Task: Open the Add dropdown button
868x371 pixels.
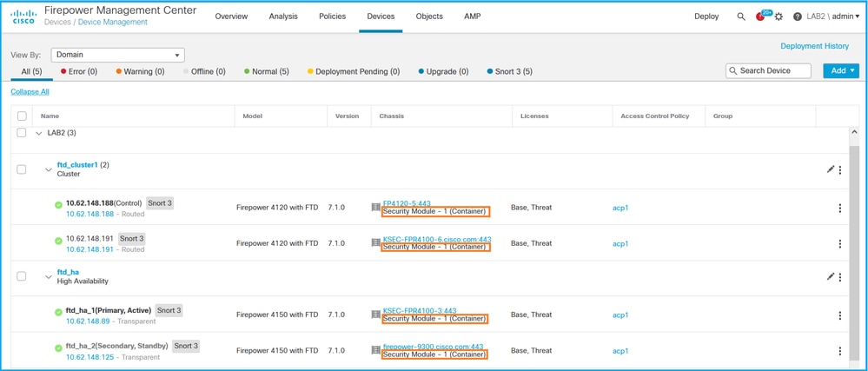Action: point(841,71)
